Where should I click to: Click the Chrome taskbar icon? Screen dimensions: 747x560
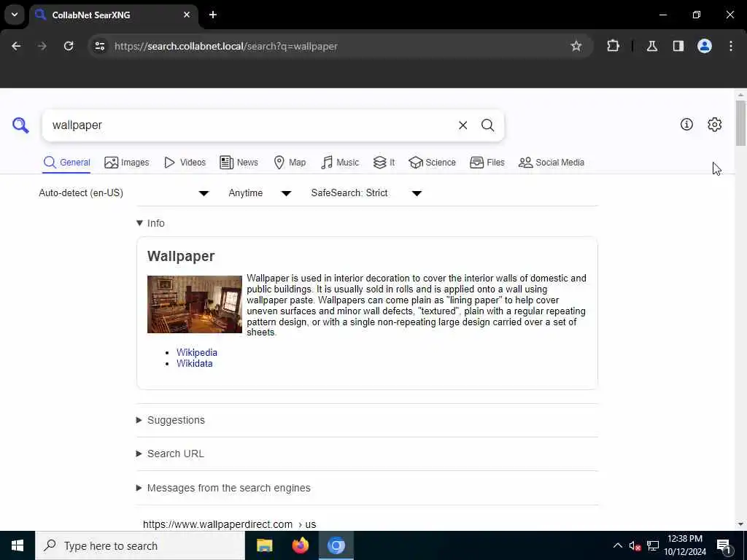point(336,545)
